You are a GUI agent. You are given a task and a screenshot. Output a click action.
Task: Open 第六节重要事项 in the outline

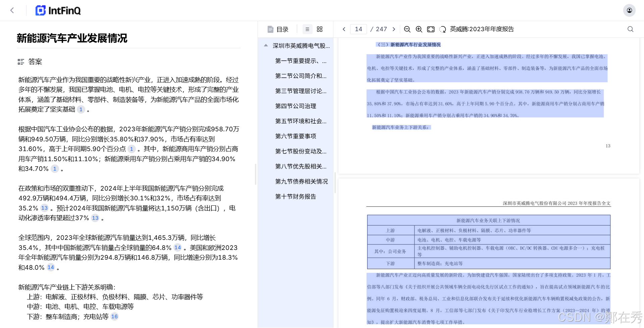click(x=296, y=136)
